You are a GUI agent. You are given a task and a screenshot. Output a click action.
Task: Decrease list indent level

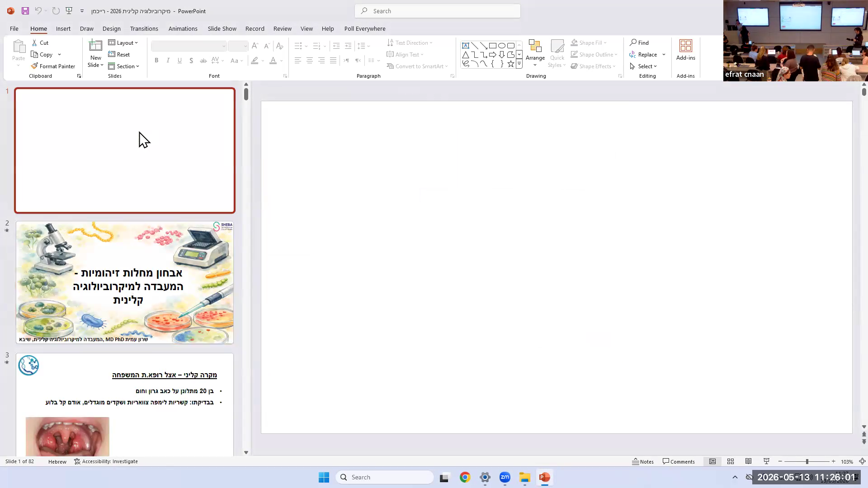pyautogui.click(x=336, y=46)
